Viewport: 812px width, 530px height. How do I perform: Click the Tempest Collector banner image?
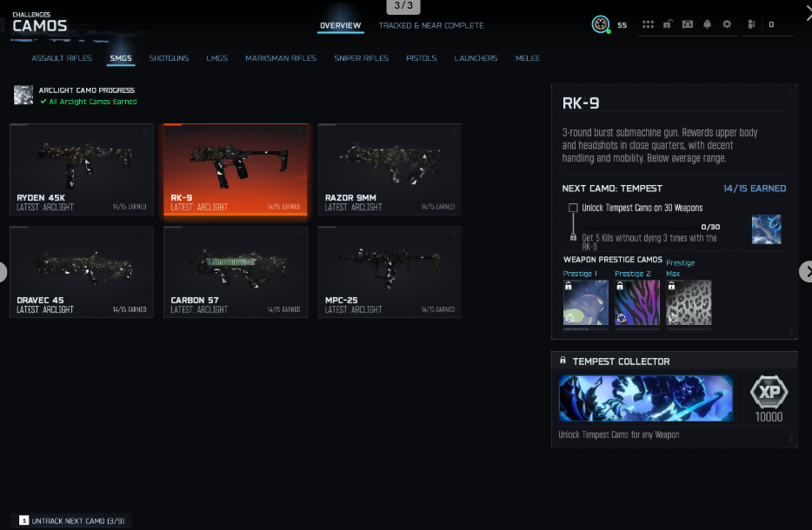pos(645,399)
